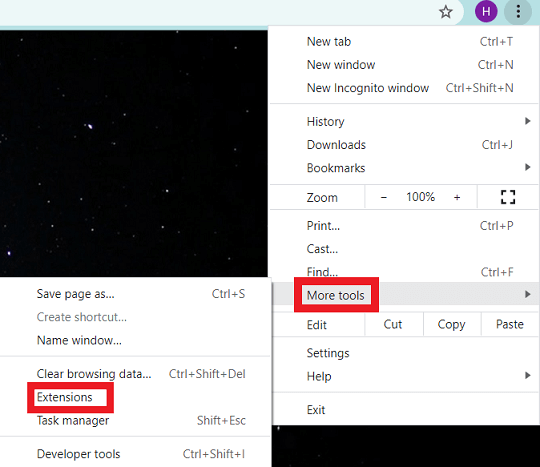Choose Exit to quit Chrome
The height and width of the screenshot is (467, 540).
click(405, 410)
